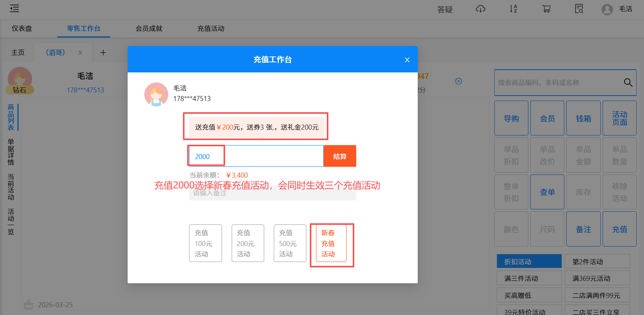The width and height of the screenshot is (644, 315).
Task: Click user name 毛洁 in top bar
Action: [625, 9]
